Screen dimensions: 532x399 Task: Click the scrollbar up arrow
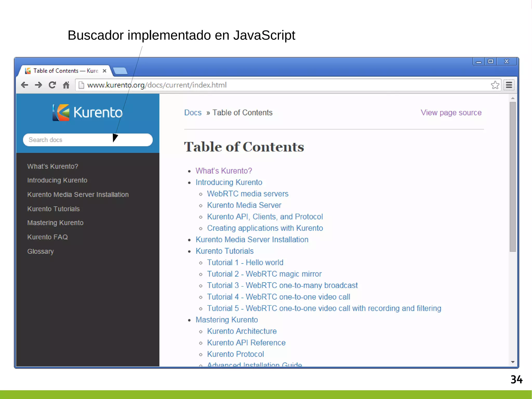513,98
